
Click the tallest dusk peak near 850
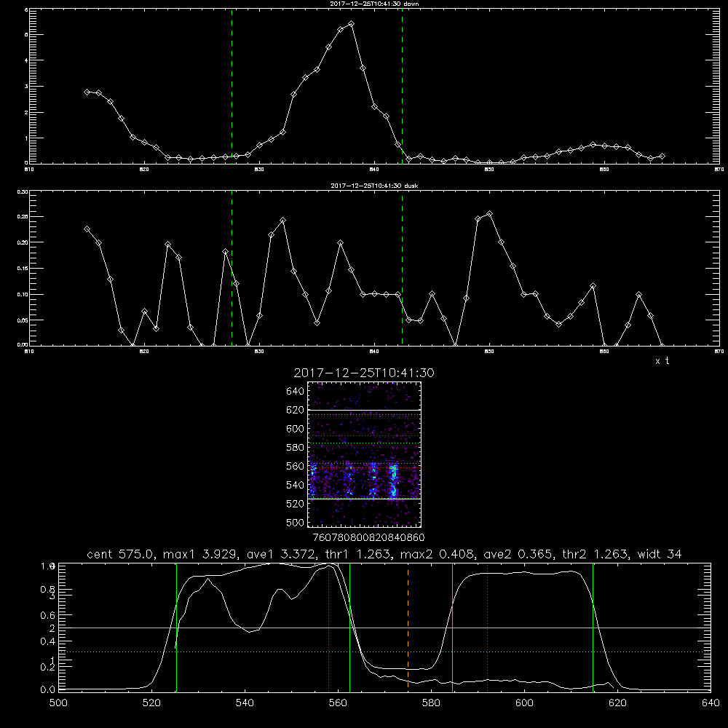[489, 214]
